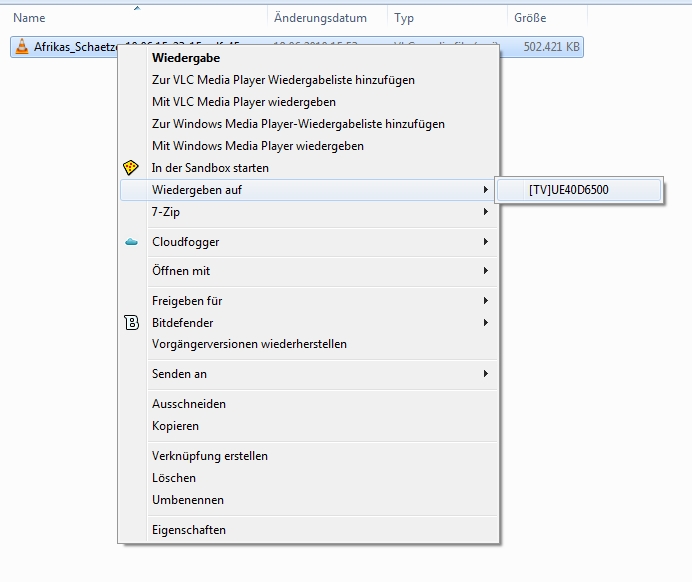The width and height of the screenshot is (692, 582).
Task: Open Eigenschaften of the file
Action: pyautogui.click(x=309, y=529)
